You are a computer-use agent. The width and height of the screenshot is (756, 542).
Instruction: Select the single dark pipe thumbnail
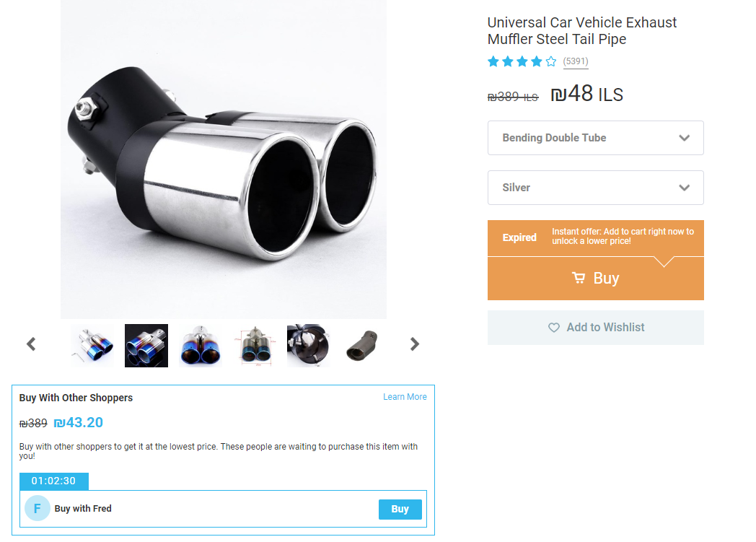click(x=362, y=345)
